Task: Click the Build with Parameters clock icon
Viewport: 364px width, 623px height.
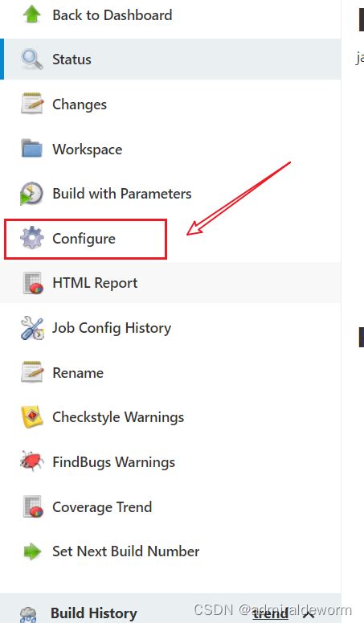Action: pyautogui.click(x=31, y=194)
